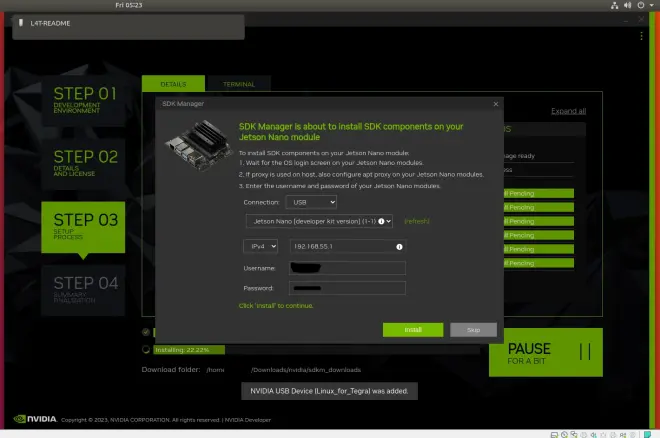The width and height of the screenshot is (660, 438).
Task: Show info icon for IP address field
Action: point(399,247)
